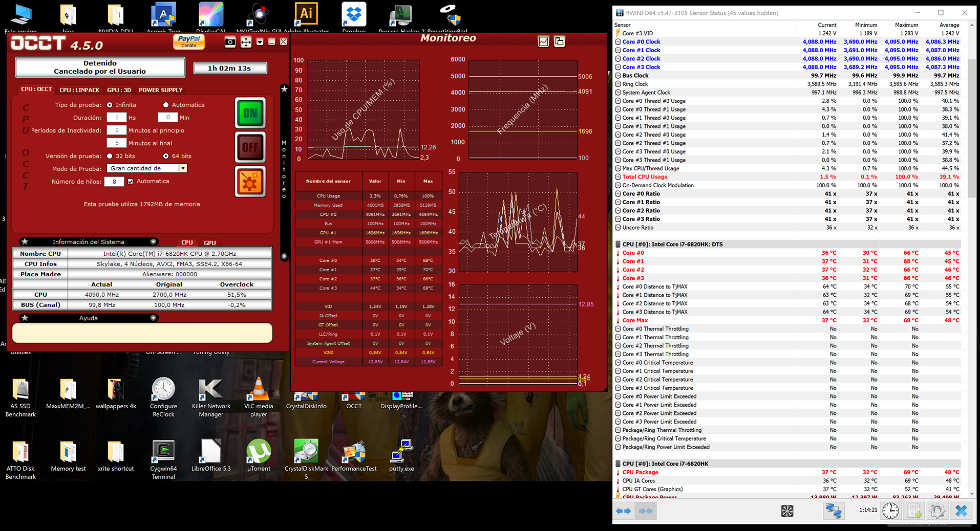
Task: Select the Infinita test type radio
Action: pyautogui.click(x=110, y=105)
